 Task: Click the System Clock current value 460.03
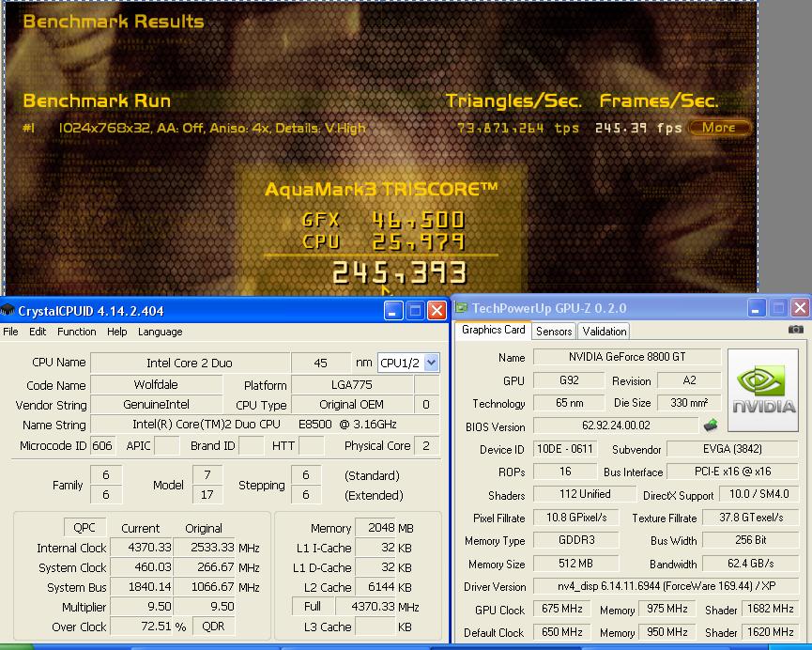[141, 567]
